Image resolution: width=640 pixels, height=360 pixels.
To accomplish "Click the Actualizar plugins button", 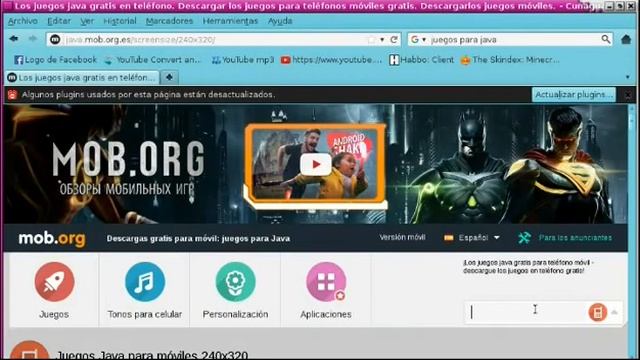I will (x=574, y=95).
